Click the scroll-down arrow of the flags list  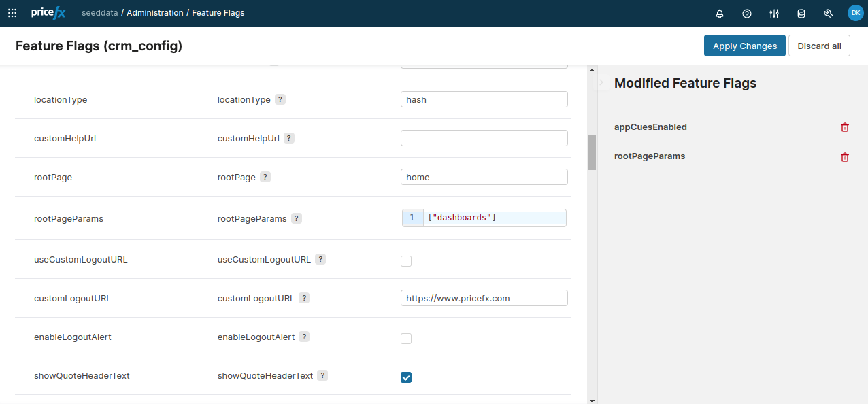[x=592, y=400]
